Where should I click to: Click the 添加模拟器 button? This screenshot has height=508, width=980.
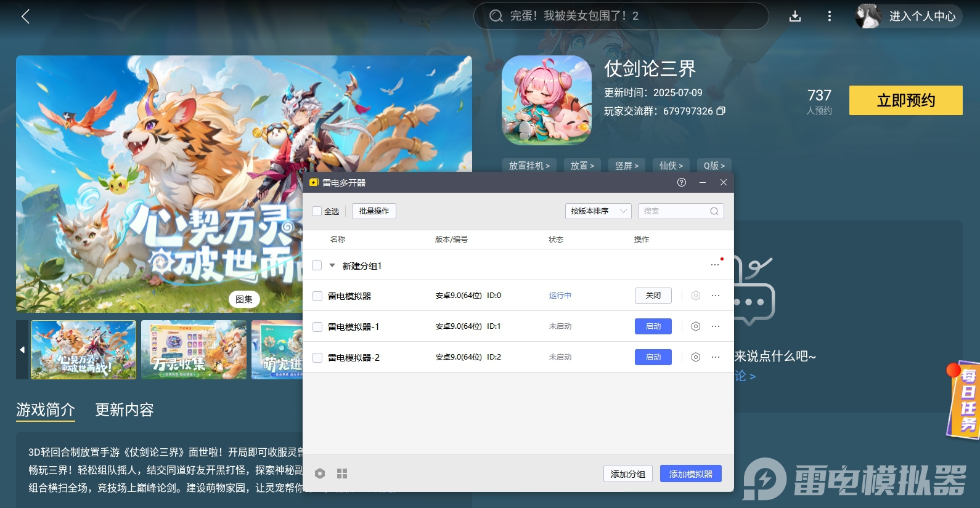point(691,474)
